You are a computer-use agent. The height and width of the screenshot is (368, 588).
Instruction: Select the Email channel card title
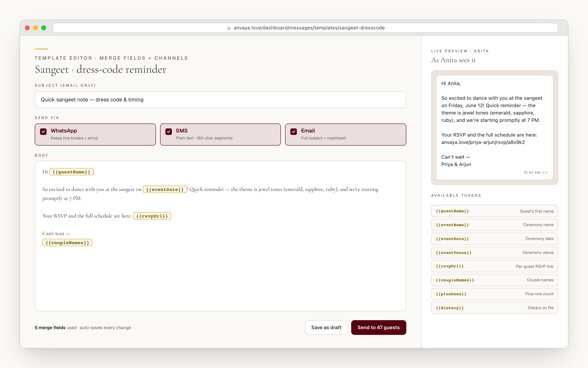[x=308, y=131]
